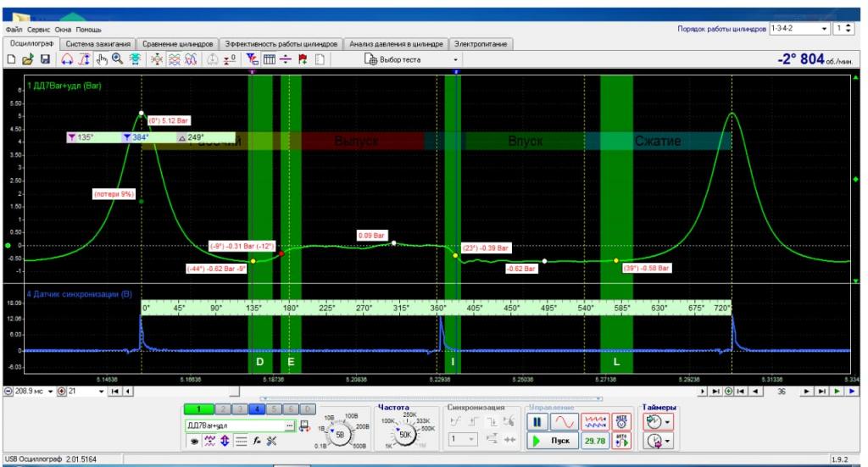Click the Пуск start button
This screenshot has height=467, width=868.
tap(553, 441)
